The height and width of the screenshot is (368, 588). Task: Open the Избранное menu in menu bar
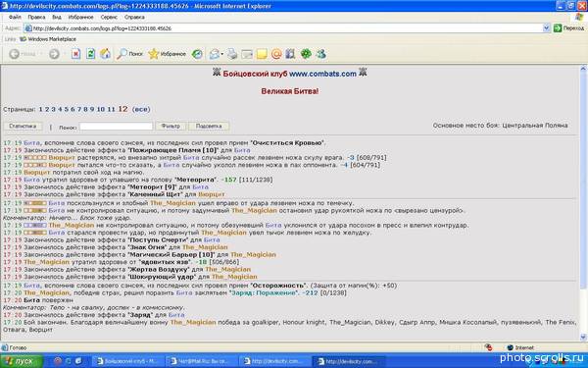pos(80,18)
